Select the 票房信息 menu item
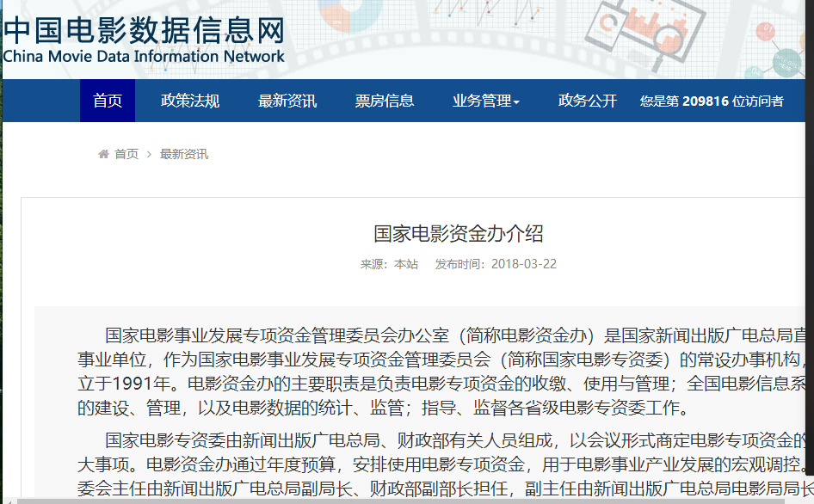The height and width of the screenshot is (504, 814). click(x=384, y=101)
